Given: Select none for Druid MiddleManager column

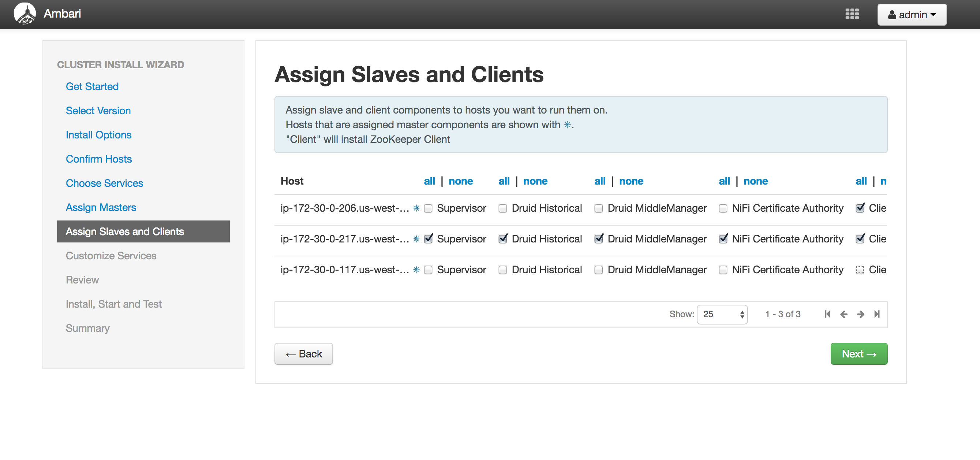Looking at the screenshot, I should [631, 181].
